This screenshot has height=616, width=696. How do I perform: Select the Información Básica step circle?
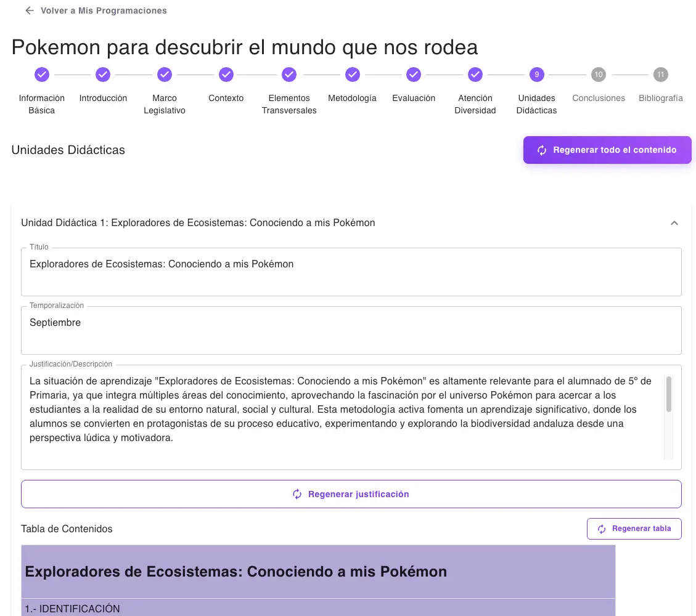(x=42, y=75)
